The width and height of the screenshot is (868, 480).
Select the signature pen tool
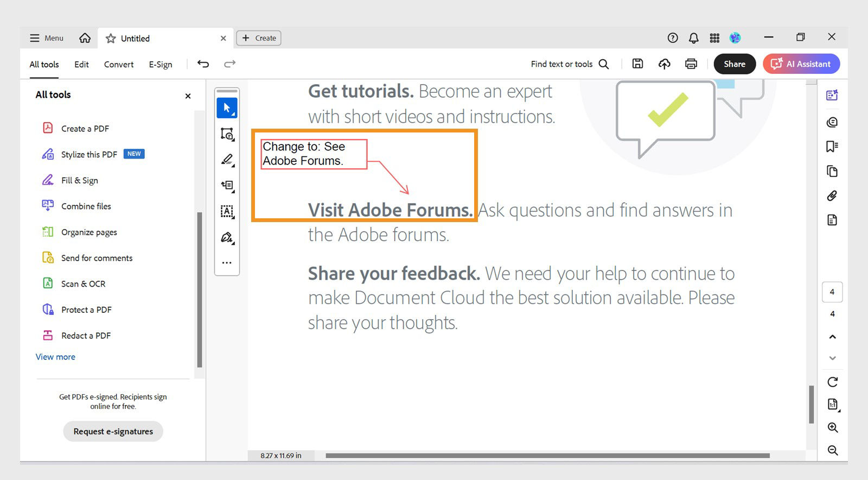point(227,238)
